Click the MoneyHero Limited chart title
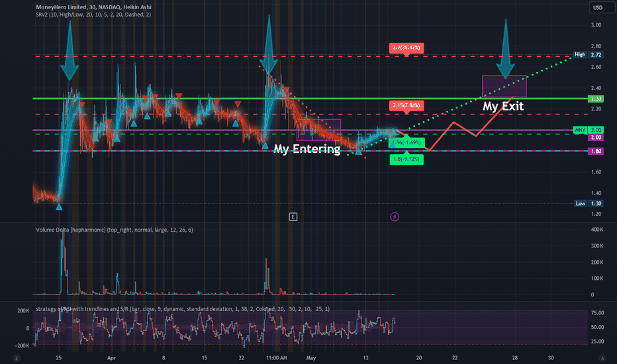The width and height of the screenshot is (617, 364). point(93,7)
